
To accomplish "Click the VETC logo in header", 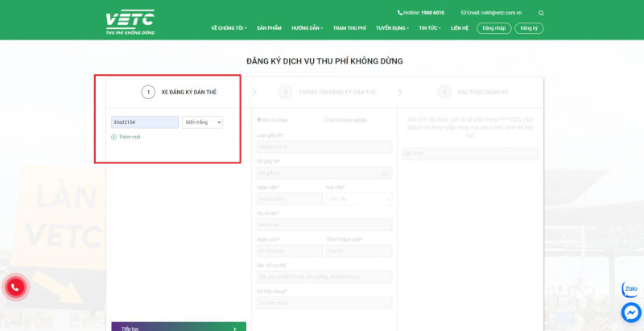I will (x=130, y=23).
